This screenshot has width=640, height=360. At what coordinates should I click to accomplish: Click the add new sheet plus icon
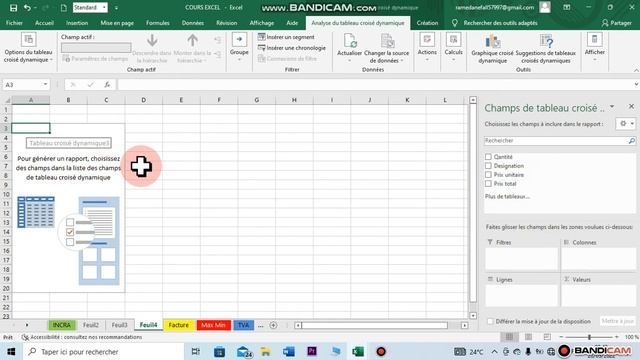pyautogui.click(x=273, y=325)
